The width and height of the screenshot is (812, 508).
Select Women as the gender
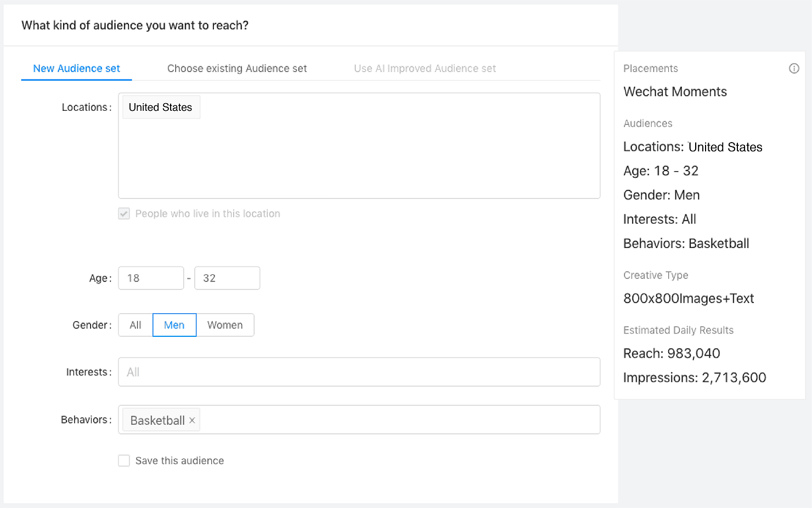coord(225,325)
